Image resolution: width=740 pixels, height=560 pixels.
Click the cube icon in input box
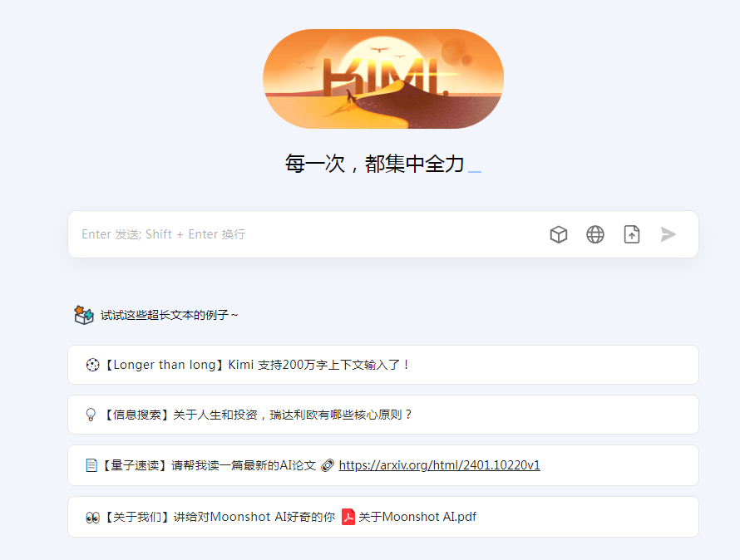(x=558, y=234)
